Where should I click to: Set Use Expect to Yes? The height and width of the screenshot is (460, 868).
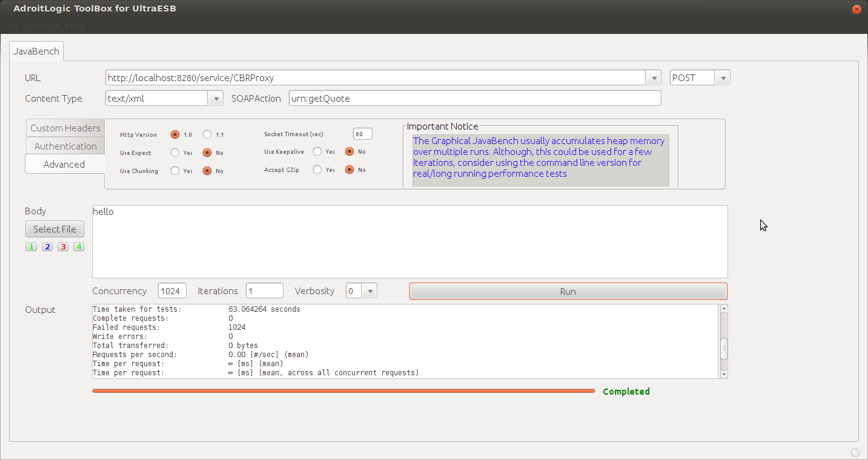175,153
